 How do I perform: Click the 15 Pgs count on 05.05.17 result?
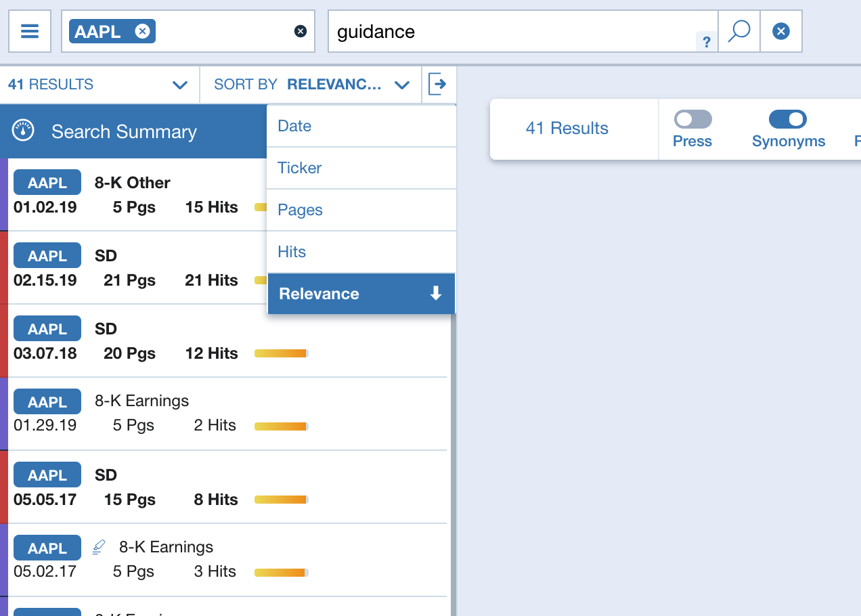[x=129, y=500]
